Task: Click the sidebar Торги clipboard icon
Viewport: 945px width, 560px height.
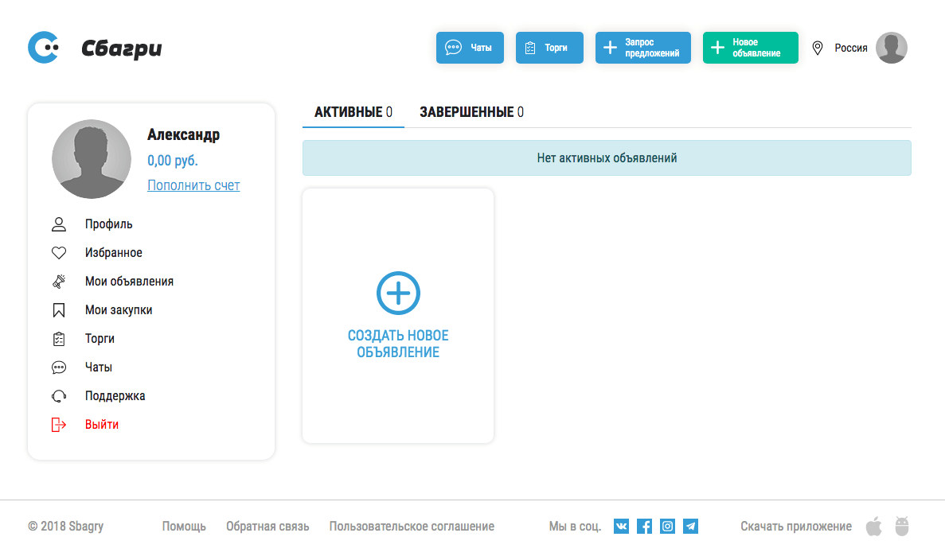Action: click(x=58, y=338)
